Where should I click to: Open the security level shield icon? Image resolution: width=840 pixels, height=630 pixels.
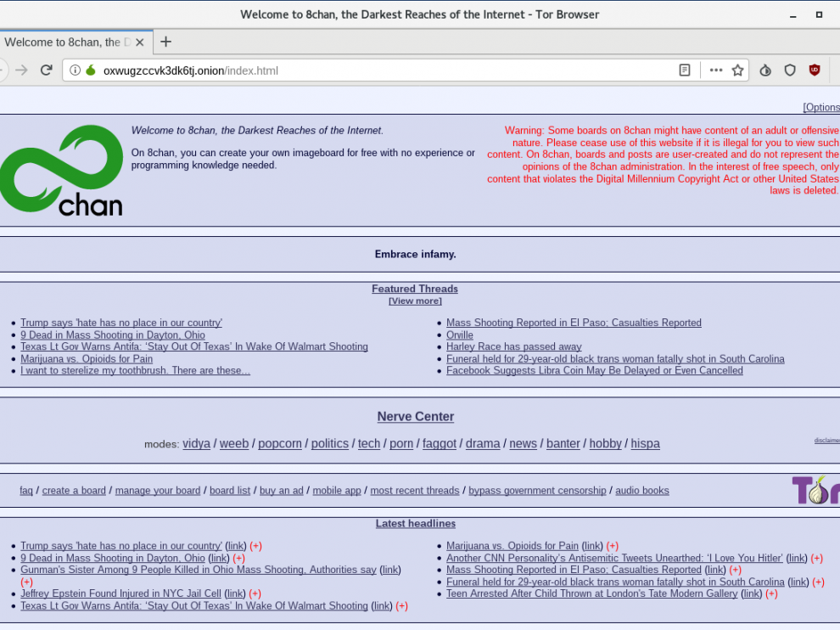pyautogui.click(x=790, y=70)
